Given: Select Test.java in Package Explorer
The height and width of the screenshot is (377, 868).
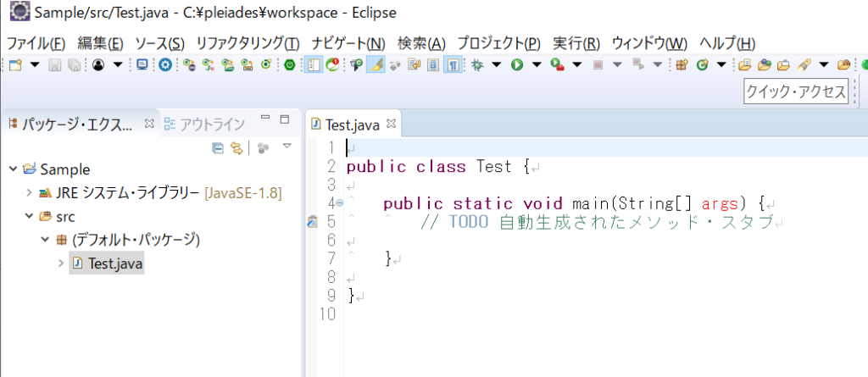Looking at the screenshot, I should (x=115, y=263).
